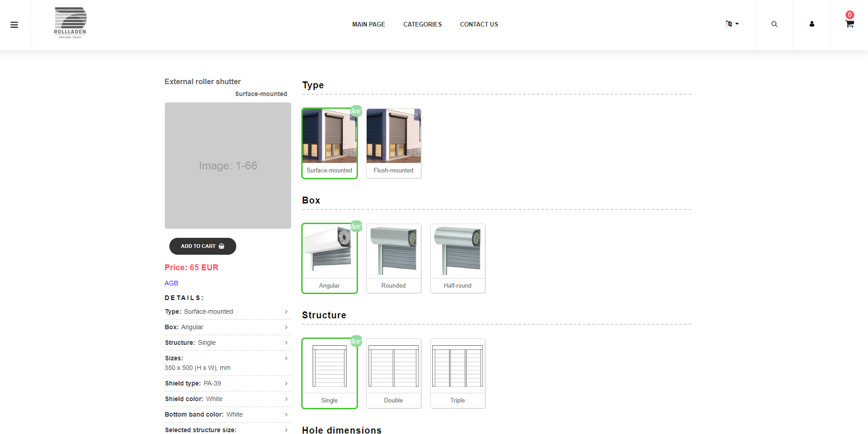
Task: Select Flush-mounted shutter type
Action: tap(393, 143)
